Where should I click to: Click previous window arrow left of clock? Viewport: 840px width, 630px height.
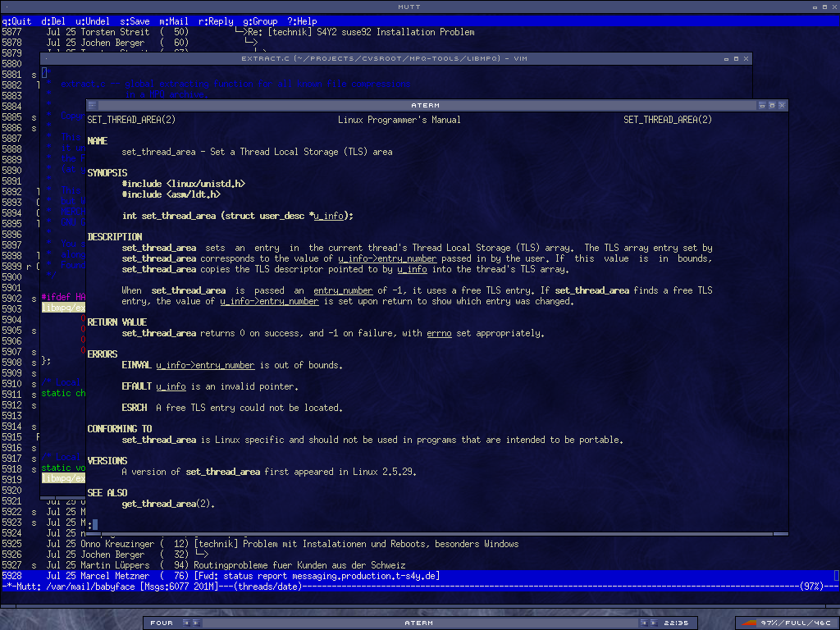(x=644, y=623)
